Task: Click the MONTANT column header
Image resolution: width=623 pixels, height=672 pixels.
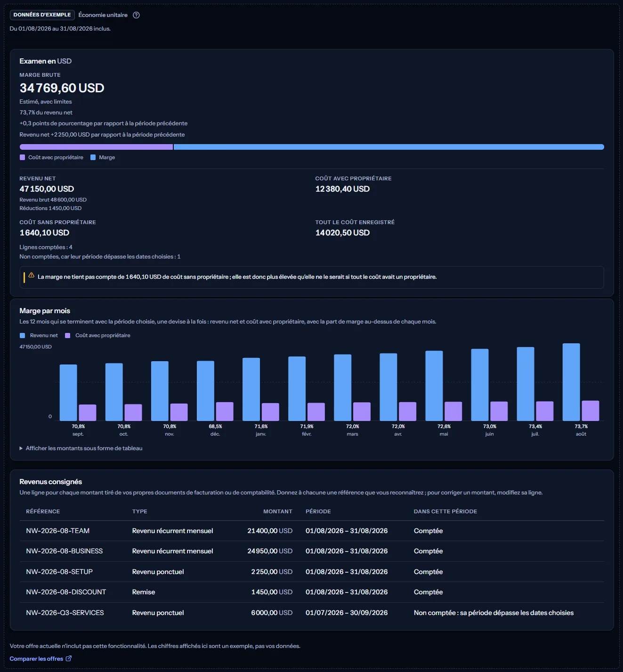Action: click(x=278, y=511)
